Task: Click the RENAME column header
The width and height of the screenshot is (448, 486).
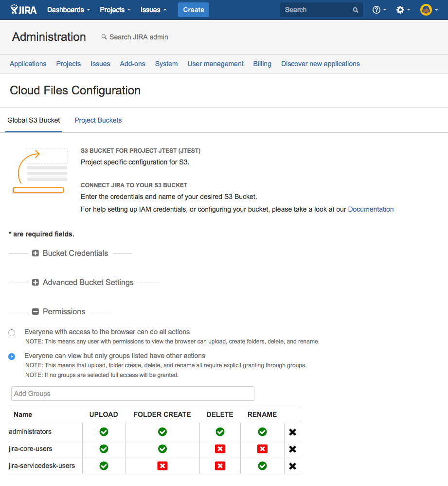Action: tap(262, 414)
